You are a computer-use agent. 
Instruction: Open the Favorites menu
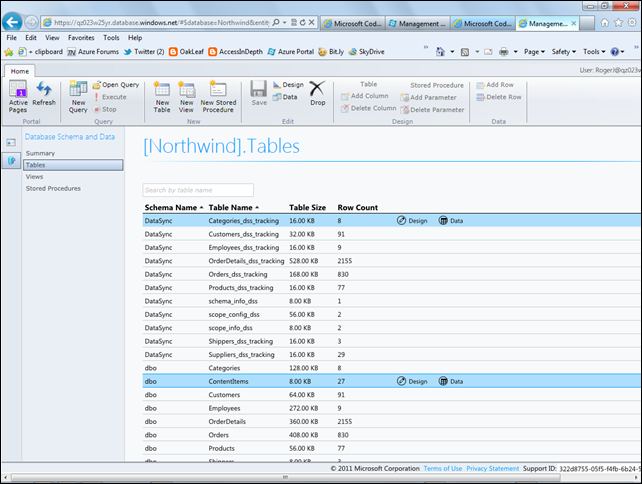coord(83,37)
